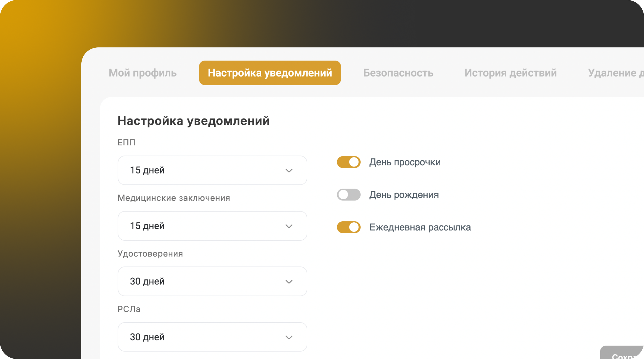Image resolution: width=644 pixels, height=359 pixels.
Task: Click the ЕПП field label
Action: point(126,143)
